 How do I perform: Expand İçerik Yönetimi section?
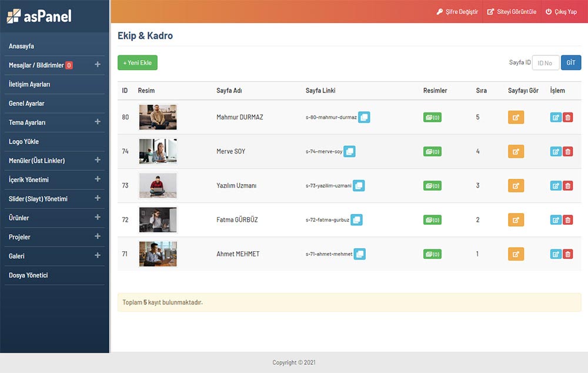[98, 179]
